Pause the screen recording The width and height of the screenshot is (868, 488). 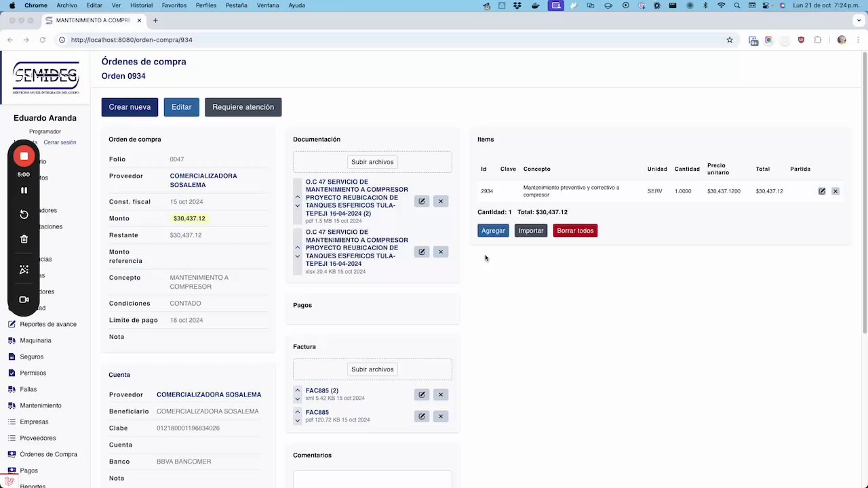tap(24, 190)
